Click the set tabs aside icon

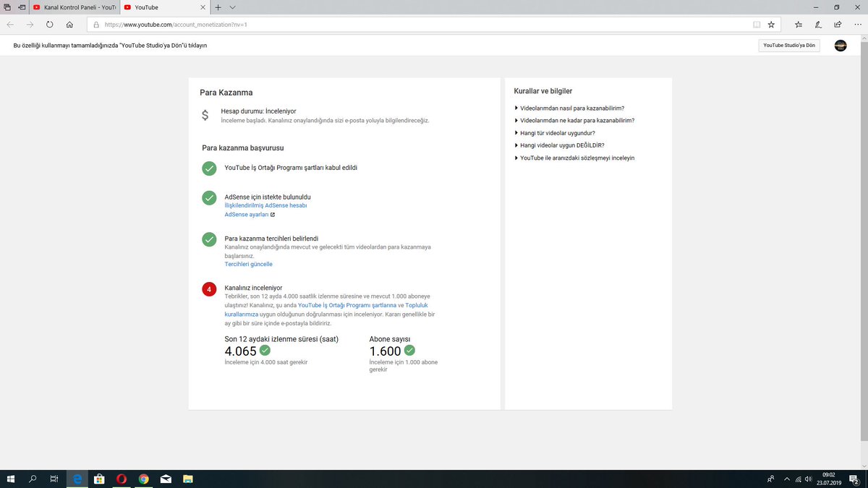point(21,7)
